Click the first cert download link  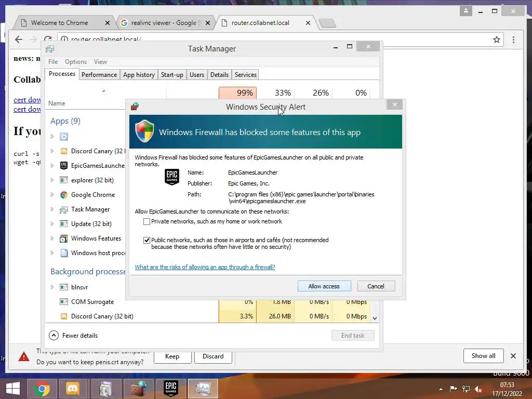(27, 100)
